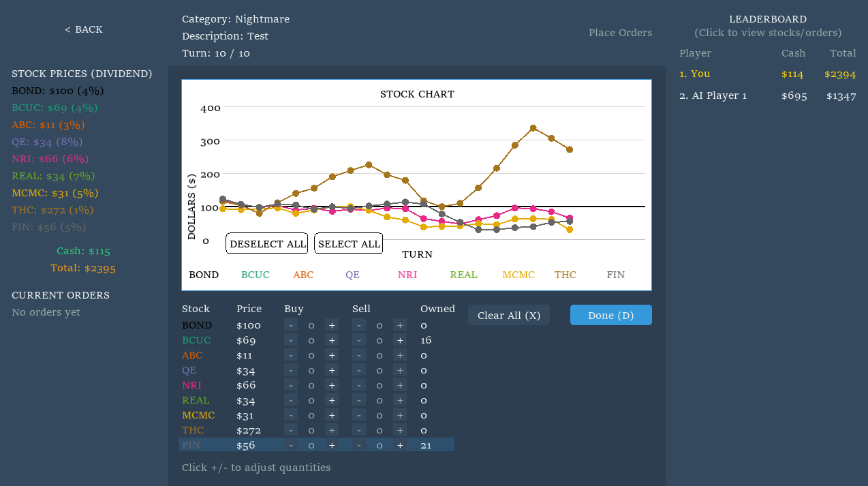Decrease FIN sell quantity with minus
Image resolution: width=868 pixels, height=486 pixels.
[x=359, y=445]
